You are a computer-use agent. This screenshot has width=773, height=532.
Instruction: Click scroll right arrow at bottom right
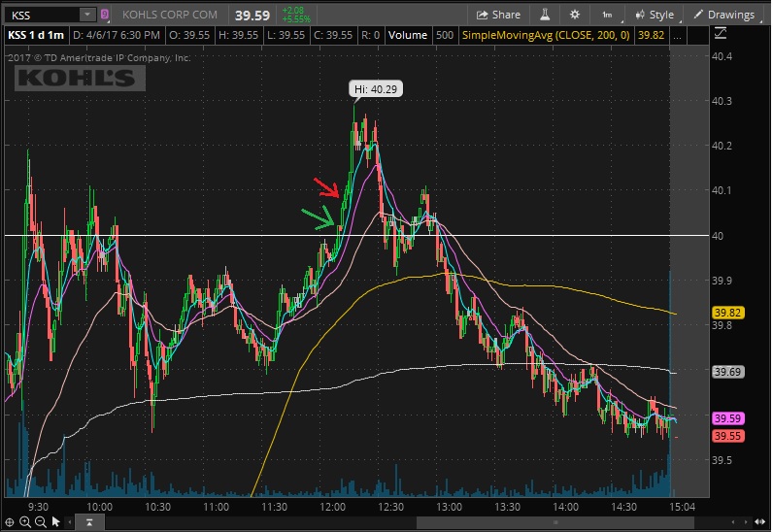coord(747,522)
